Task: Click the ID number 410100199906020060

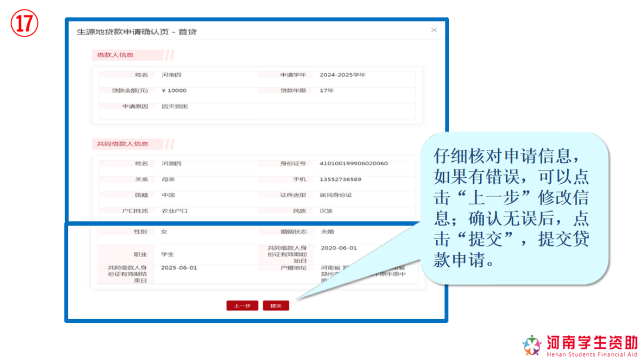Action: [x=354, y=163]
